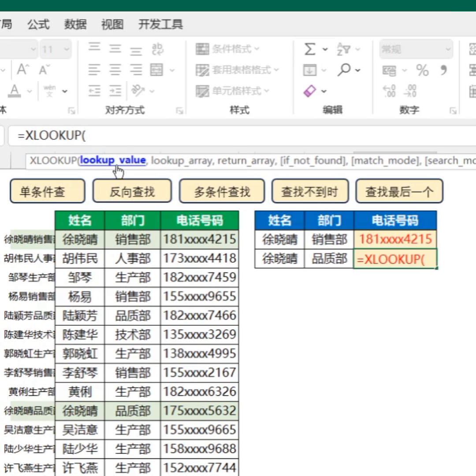This screenshot has width=476, height=476.
Task: Toggle wrap text in cell
Action: coord(157,49)
